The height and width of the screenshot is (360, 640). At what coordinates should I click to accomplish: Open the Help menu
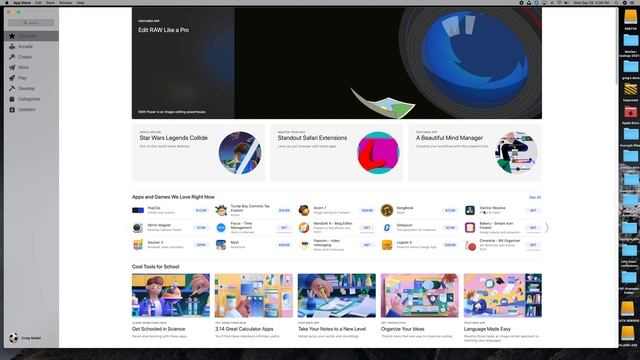coord(80,2)
